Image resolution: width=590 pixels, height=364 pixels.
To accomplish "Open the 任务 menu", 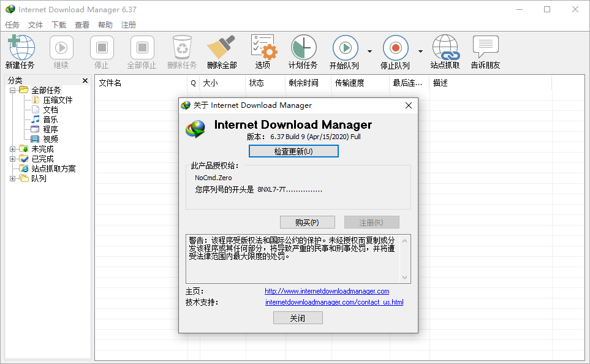I will (x=12, y=25).
